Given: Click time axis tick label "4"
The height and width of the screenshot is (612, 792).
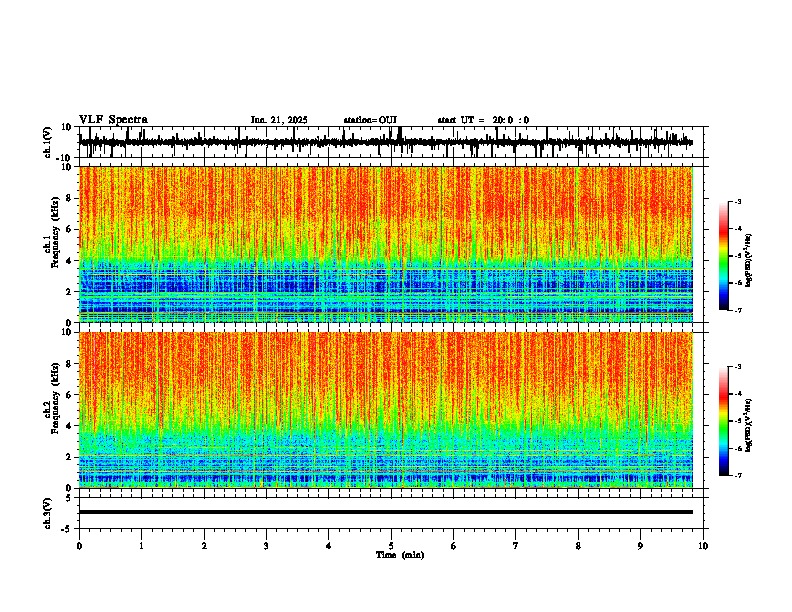Looking at the screenshot, I should 329,546.
